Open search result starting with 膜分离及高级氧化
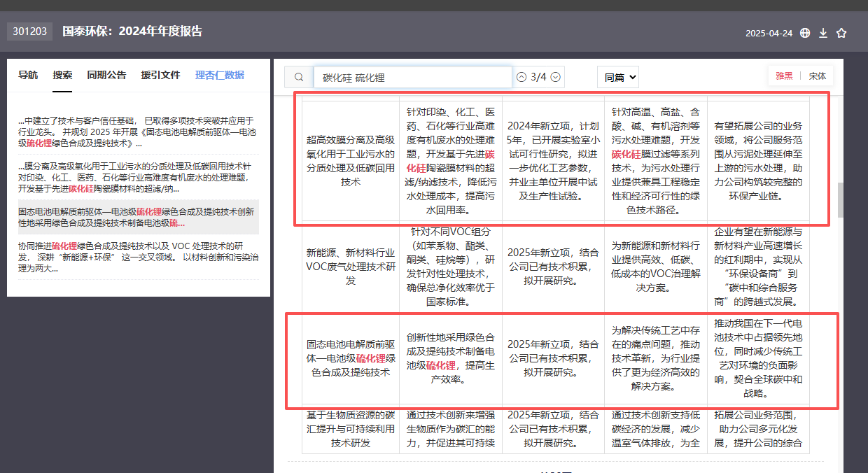 click(x=137, y=177)
